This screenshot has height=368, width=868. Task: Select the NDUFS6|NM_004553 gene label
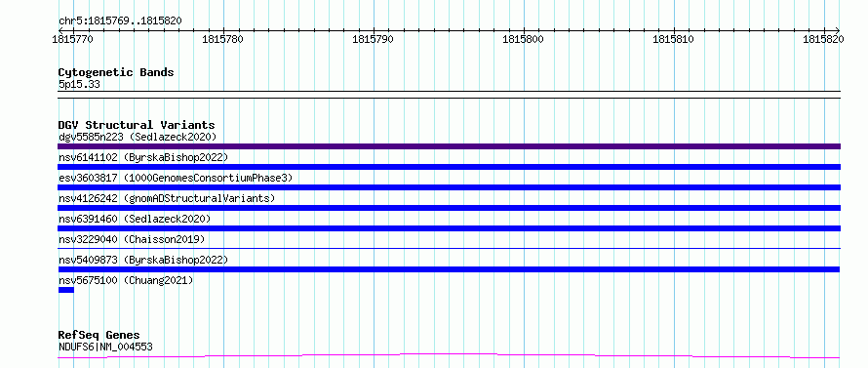(105, 347)
